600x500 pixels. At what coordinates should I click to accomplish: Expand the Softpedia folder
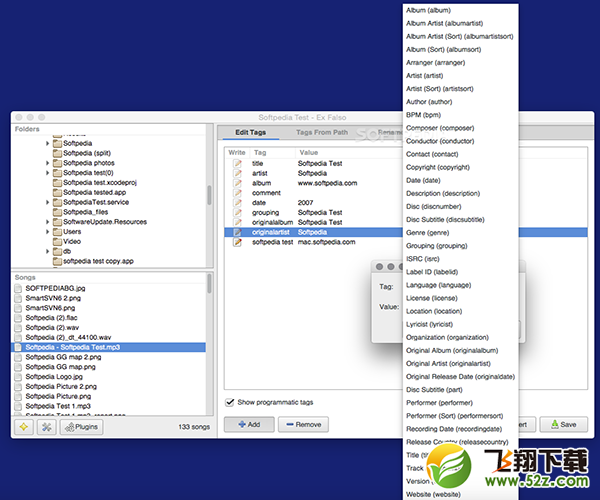[47, 143]
